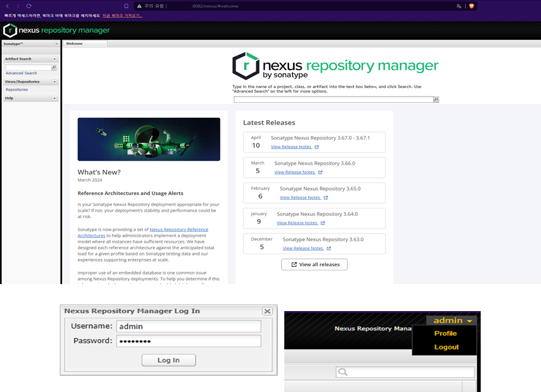The image size is (541, 392).
Task: Click the bookmark icon in address bar
Action: tap(126, 6)
